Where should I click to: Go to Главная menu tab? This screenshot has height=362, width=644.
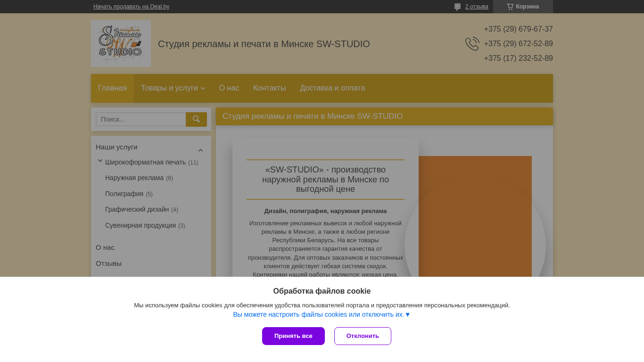pyautogui.click(x=112, y=88)
